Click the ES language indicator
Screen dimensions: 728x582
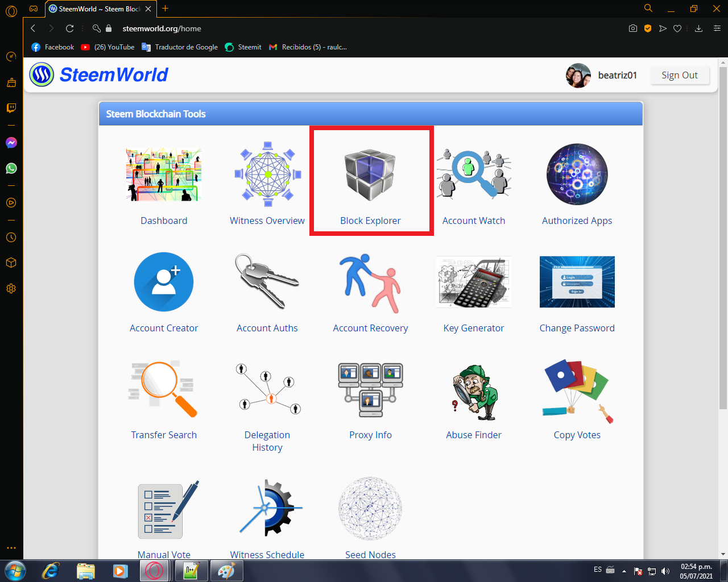(x=598, y=569)
